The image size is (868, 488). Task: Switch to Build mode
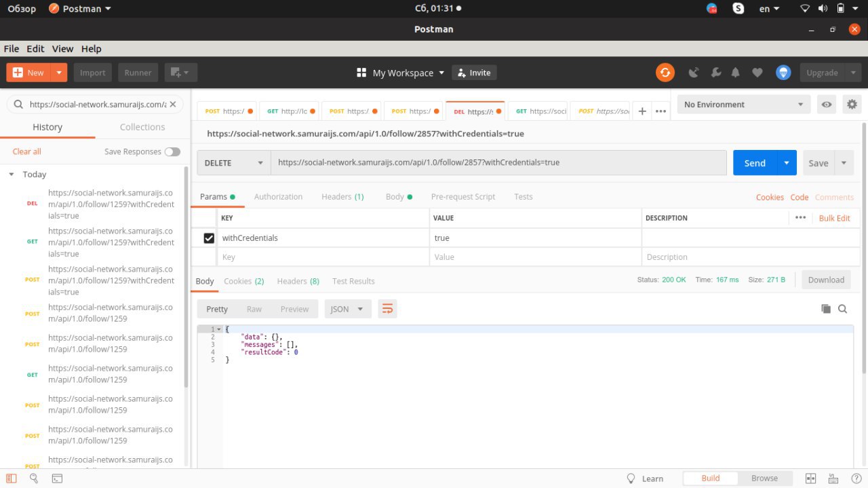pos(711,478)
